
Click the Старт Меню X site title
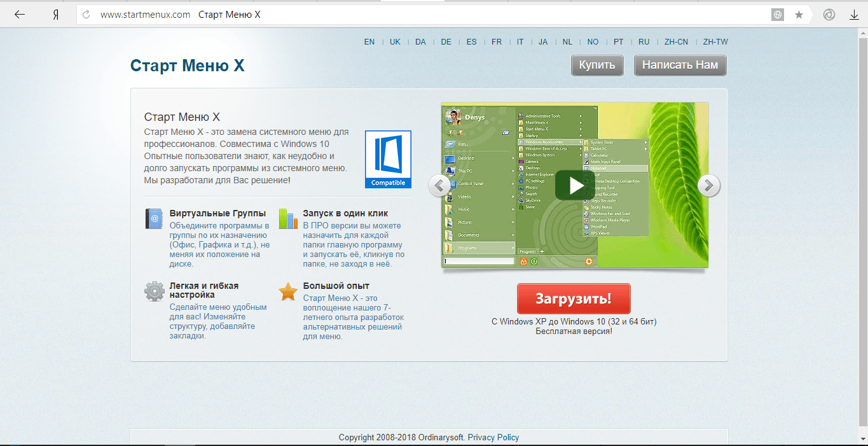click(187, 66)
